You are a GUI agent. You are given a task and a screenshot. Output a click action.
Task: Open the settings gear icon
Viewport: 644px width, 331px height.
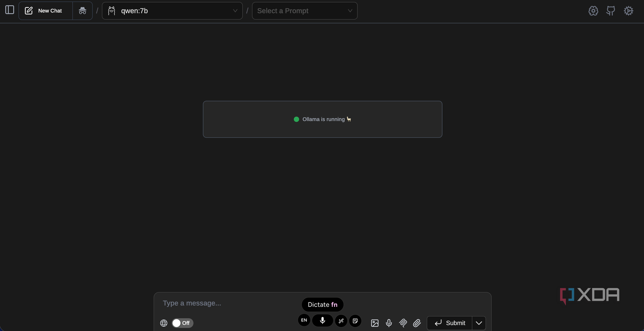[628, 11]
